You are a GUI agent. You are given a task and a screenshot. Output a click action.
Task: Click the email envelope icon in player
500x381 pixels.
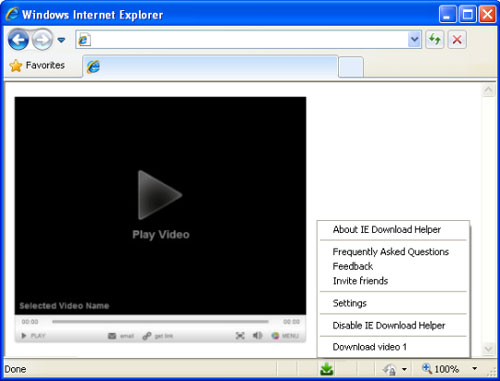click(x=112, y=336)
